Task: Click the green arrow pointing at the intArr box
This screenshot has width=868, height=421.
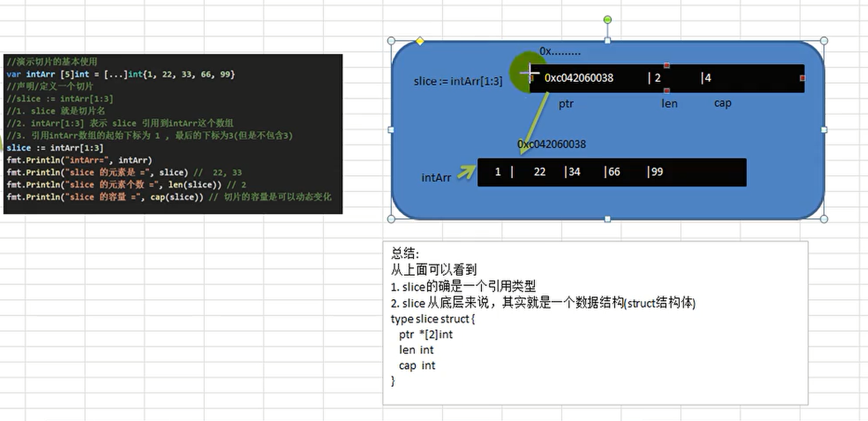Action: click(x=467, y=172)
